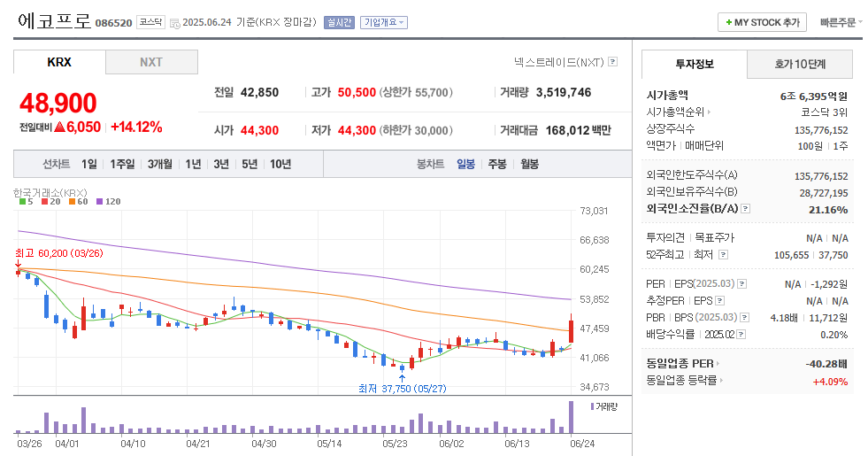Open help icon next to 넥스트레이드(NXT)
Screen dimensions: 868x456
pyautogui.click(x=612, y=61)
